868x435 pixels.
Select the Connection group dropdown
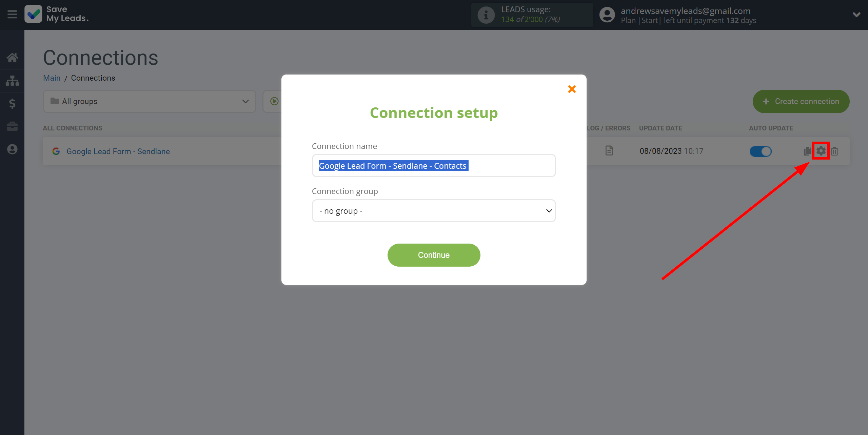pyautogui.click(x=434, y=210)
